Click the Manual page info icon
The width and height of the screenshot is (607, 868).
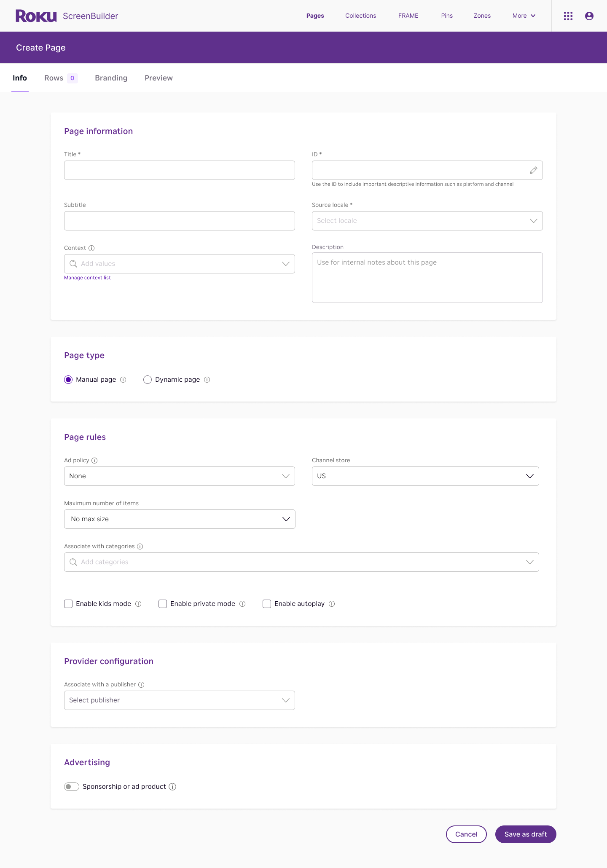[123, 380]
